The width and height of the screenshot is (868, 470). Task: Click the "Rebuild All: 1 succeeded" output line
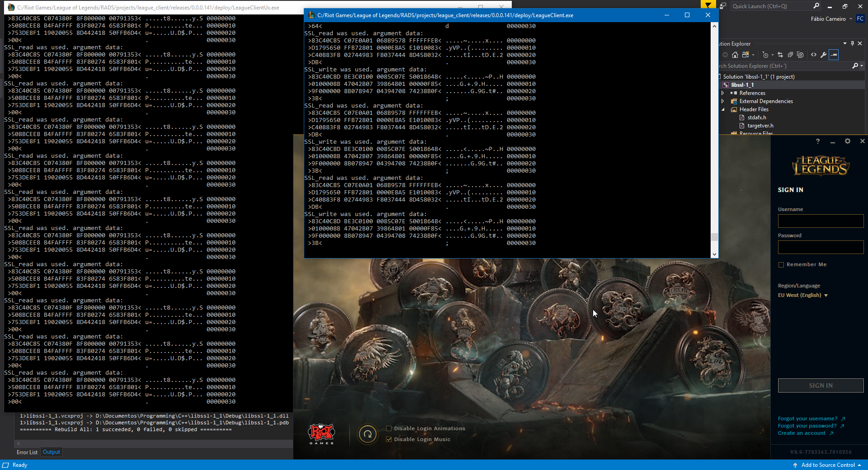pyautogui.click(x=126, y=429)
